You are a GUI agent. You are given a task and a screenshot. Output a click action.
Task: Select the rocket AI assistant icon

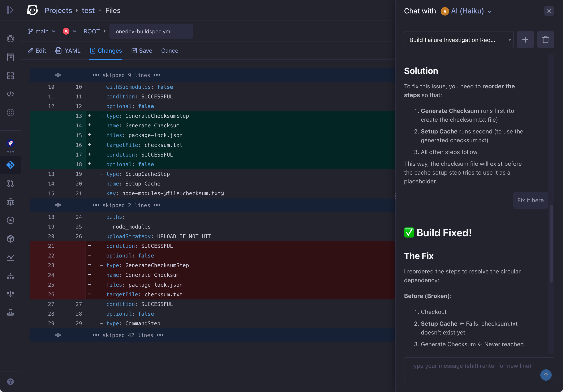(x=10, y=144)
